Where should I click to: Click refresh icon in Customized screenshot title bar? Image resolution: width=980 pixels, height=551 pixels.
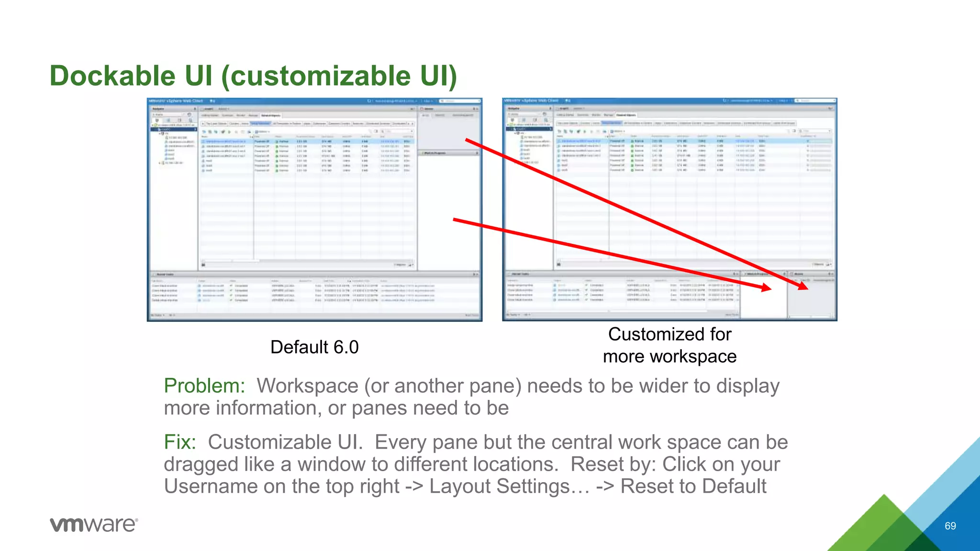(x=724, y=100)
